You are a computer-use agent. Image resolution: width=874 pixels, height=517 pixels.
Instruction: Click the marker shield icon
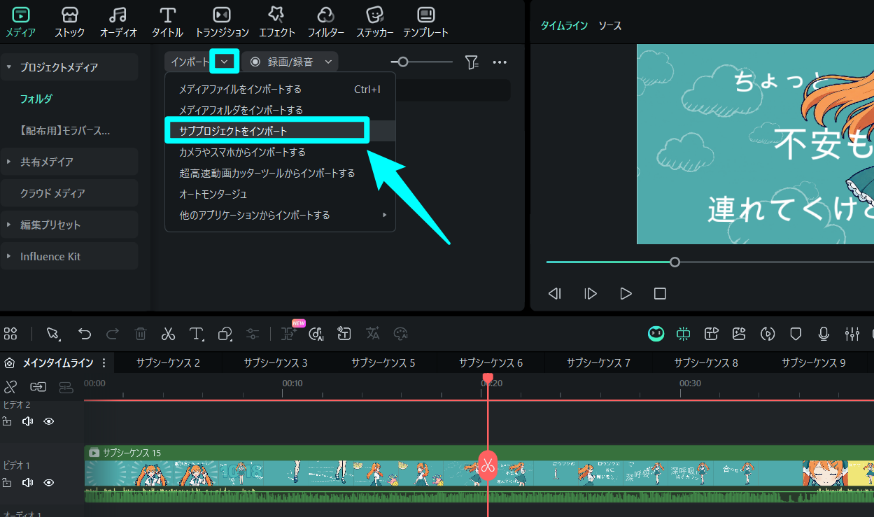795,334
